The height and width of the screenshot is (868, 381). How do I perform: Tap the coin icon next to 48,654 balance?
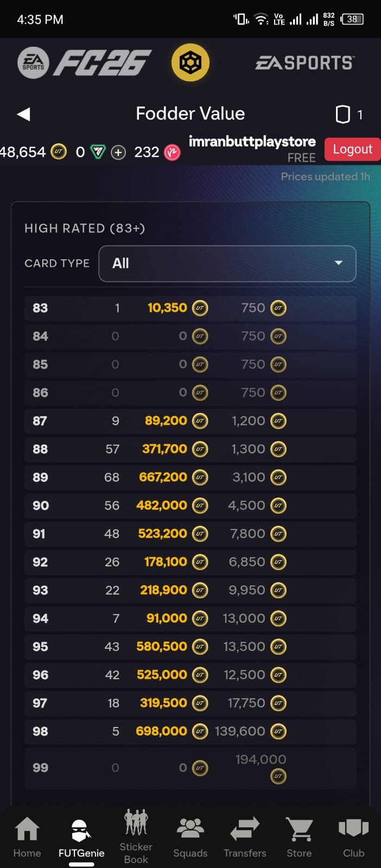[x=59, y=152]
